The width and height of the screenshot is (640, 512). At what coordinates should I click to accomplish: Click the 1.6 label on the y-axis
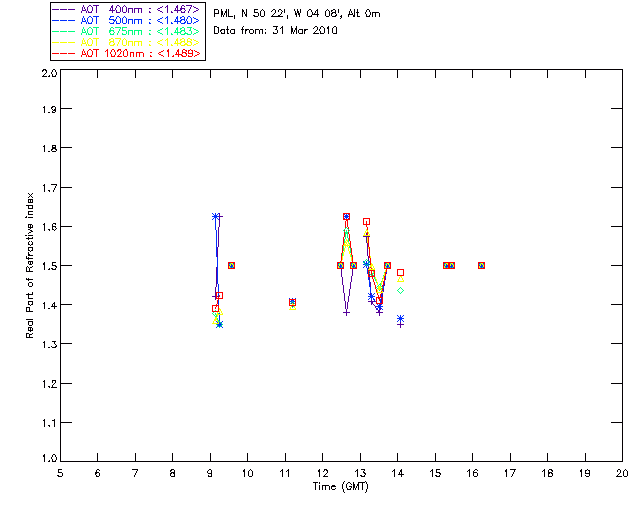(x=49, y=227)
